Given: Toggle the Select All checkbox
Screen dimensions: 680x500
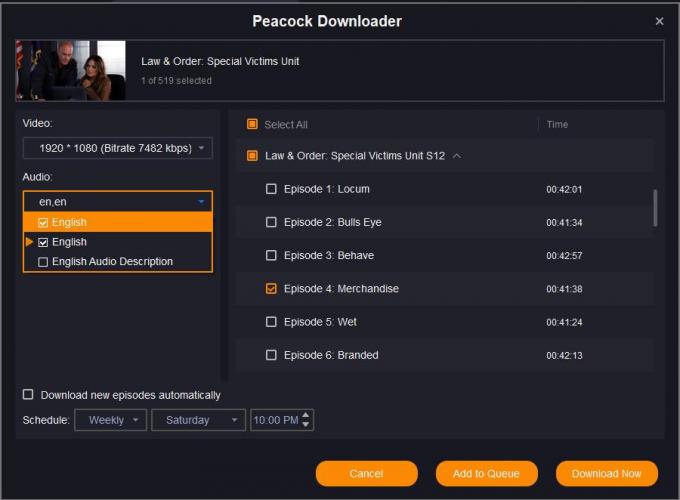Looking at the screenshot, I should click(x=252, y=124).
